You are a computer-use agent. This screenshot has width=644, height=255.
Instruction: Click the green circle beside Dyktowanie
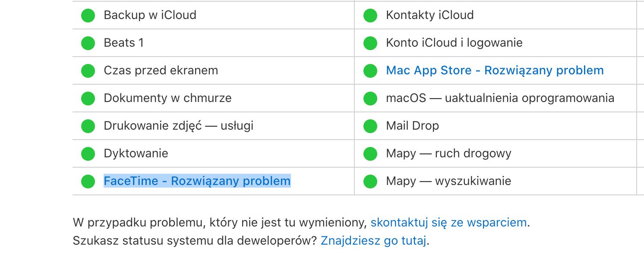[88, 153]
